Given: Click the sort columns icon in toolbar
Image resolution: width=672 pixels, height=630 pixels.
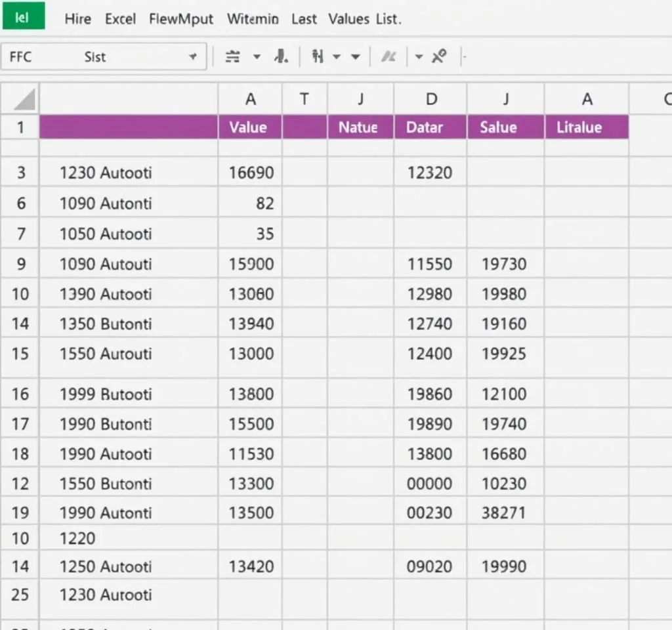Looking at the screenshot, I should (318, 57).
